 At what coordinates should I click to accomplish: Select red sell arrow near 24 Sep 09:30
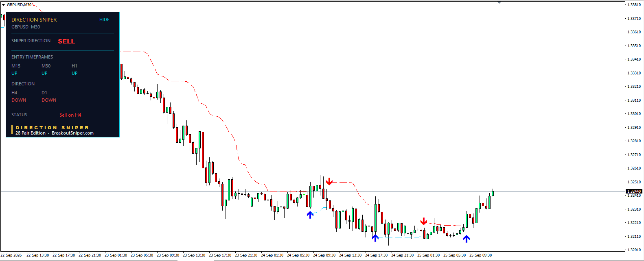coord(329,181)
